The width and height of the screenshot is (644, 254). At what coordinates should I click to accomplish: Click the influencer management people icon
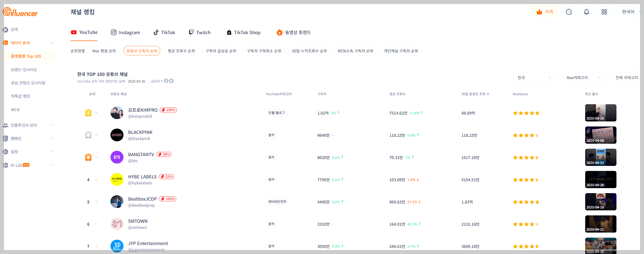(x=5, y=125)
